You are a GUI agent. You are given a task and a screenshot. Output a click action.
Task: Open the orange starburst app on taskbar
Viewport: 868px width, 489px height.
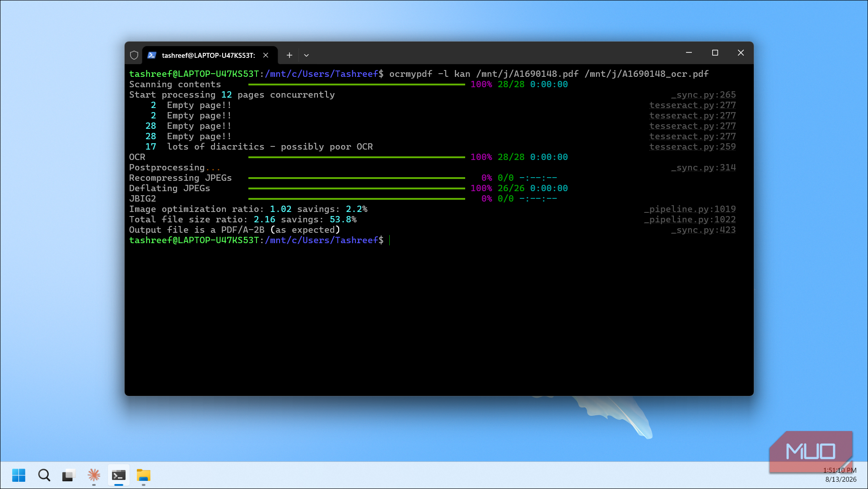click(x=93, y=475)
